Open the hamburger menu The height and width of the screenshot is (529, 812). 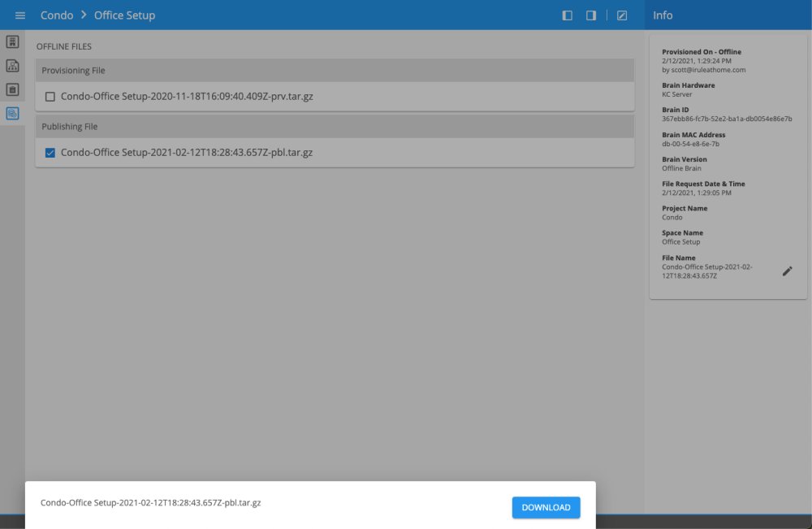[x=20, y=15]
